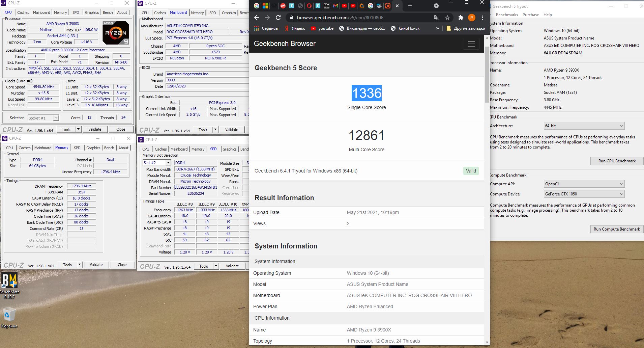Click the BL32G32C16U4W.M16FB1 part number value
This screenshot has width=644, height=348.
point(196,187)
